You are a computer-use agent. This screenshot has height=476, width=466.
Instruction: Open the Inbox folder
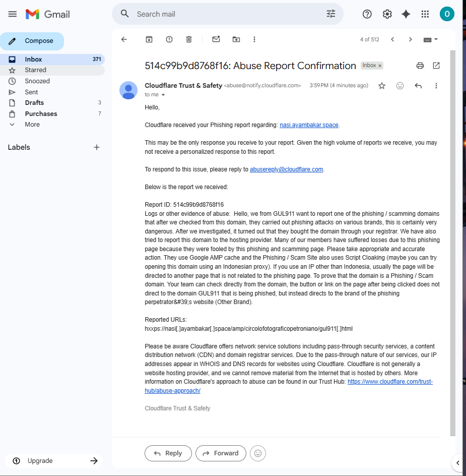[x=52, y=59]
